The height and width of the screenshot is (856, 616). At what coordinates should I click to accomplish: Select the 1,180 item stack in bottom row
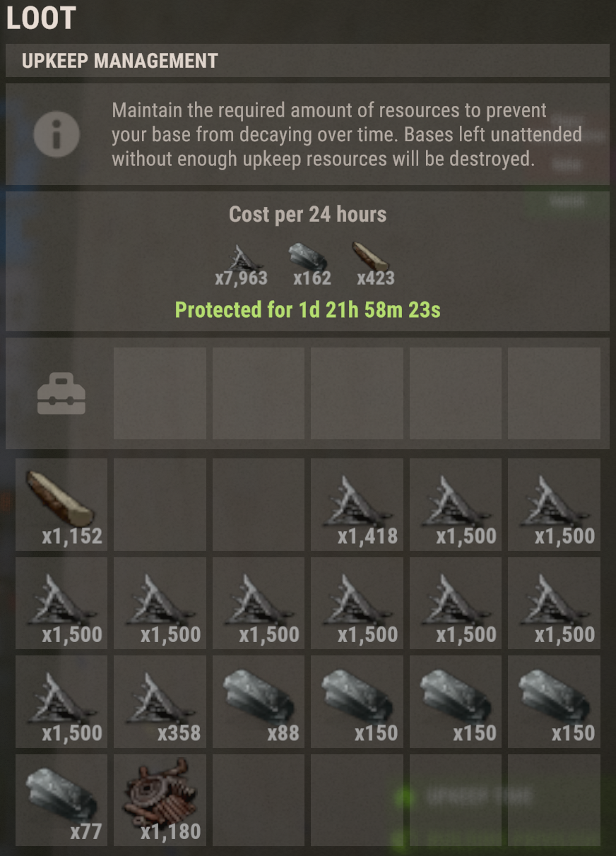pos(160,800)
